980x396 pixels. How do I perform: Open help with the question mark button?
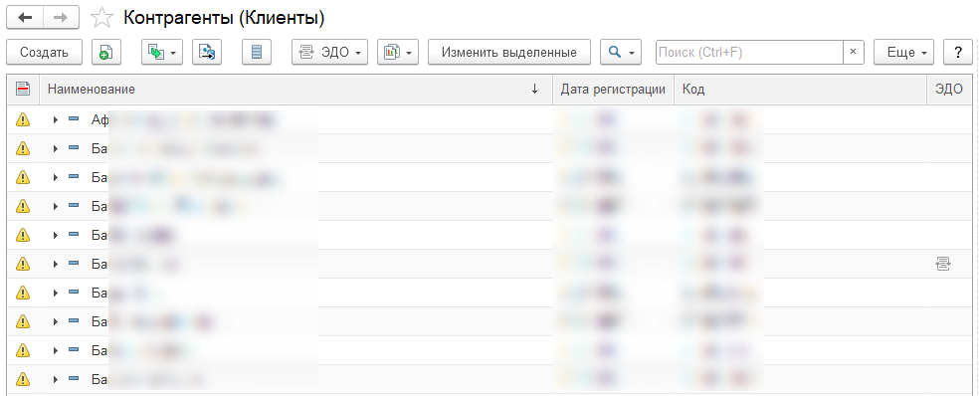coord(957,53)
